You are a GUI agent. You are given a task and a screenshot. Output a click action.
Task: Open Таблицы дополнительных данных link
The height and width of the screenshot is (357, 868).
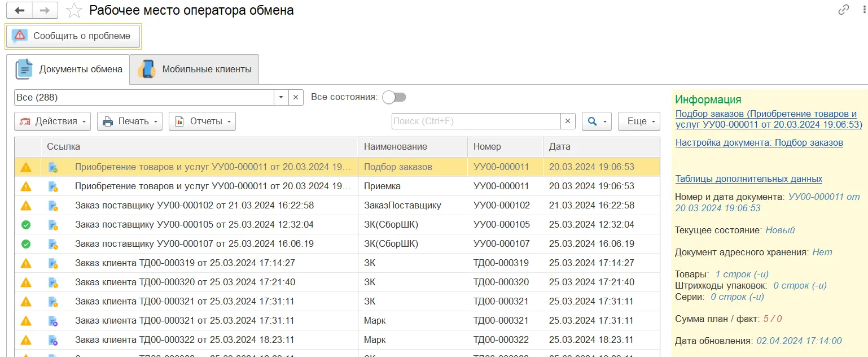748,179
